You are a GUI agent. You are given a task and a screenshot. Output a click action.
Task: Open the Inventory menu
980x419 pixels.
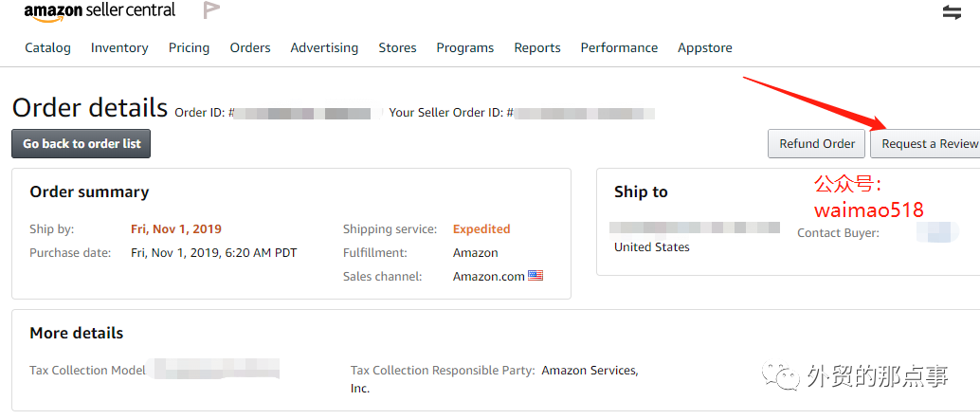click(x=119, y=47)
